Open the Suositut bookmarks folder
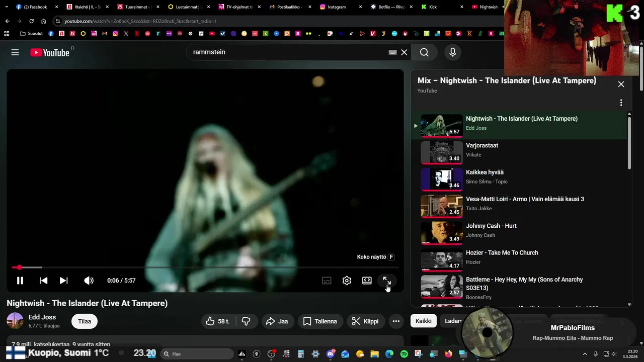This screenshot has height=362, width=644. click(x=31, y=34)
